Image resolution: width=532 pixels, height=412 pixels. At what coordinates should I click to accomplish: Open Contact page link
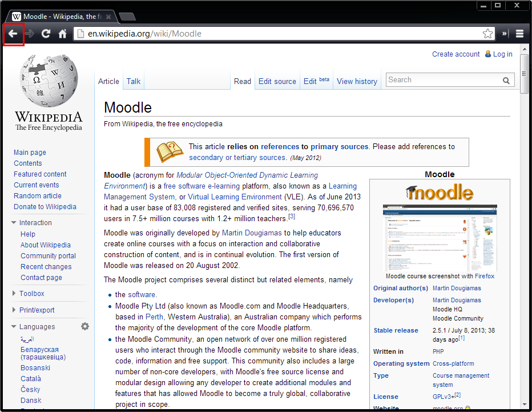coord(42,278)
